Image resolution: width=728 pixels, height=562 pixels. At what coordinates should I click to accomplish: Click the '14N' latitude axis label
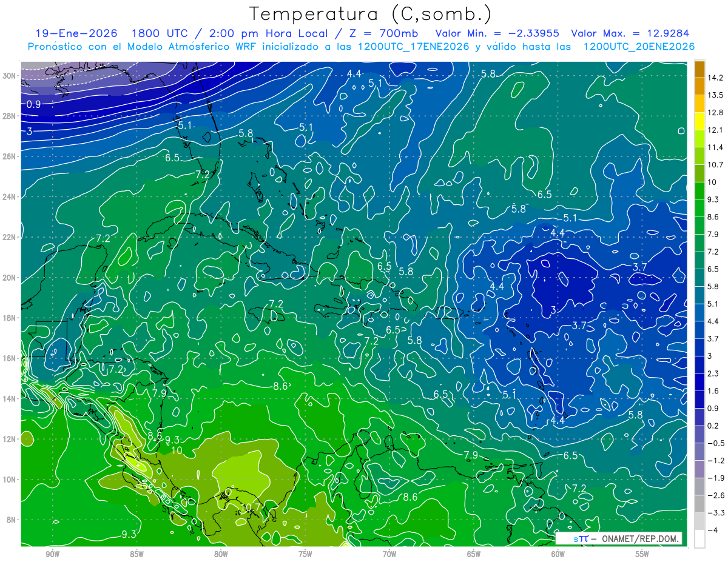tap(9, 398)
